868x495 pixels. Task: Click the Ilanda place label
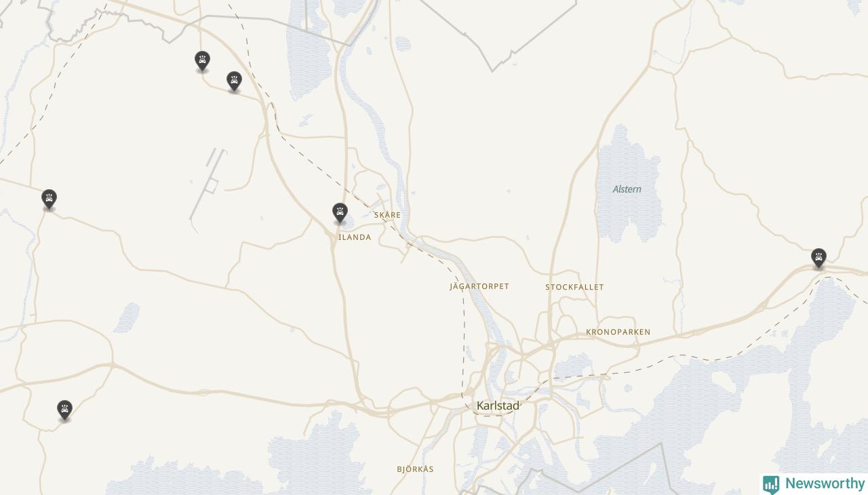tap(355, 237)
